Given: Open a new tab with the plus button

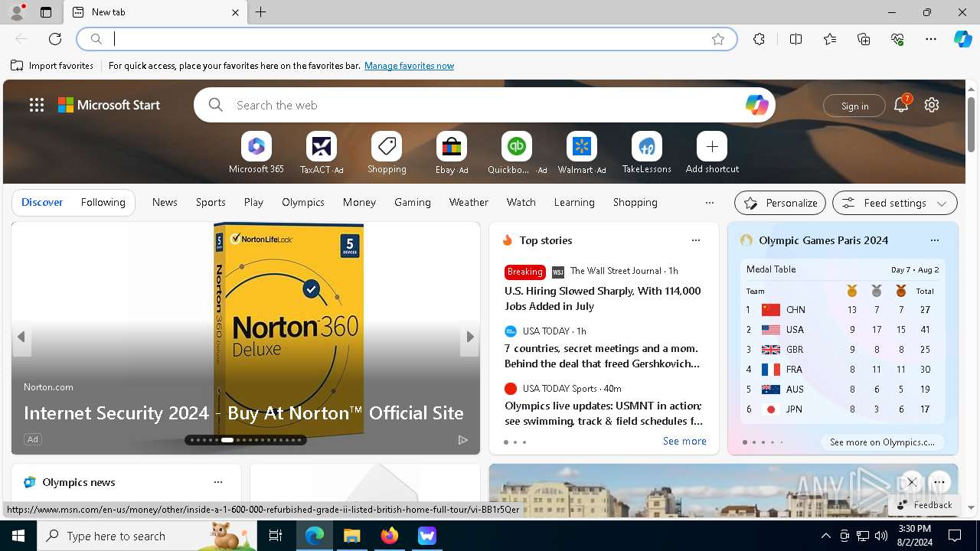Looking at the screenshot, I should [x=260, y=12].
